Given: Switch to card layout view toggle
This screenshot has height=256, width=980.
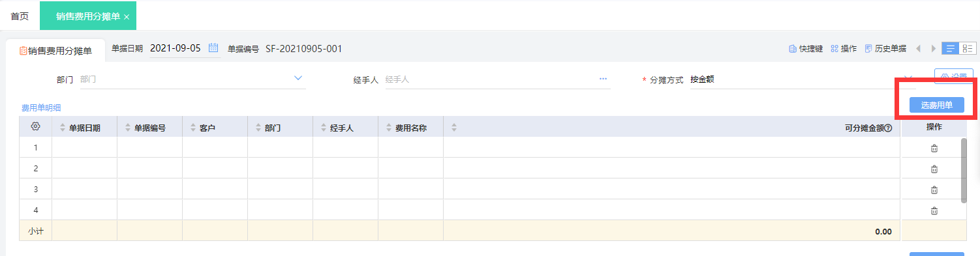Looking at the screenshot, I should point(968,48).
